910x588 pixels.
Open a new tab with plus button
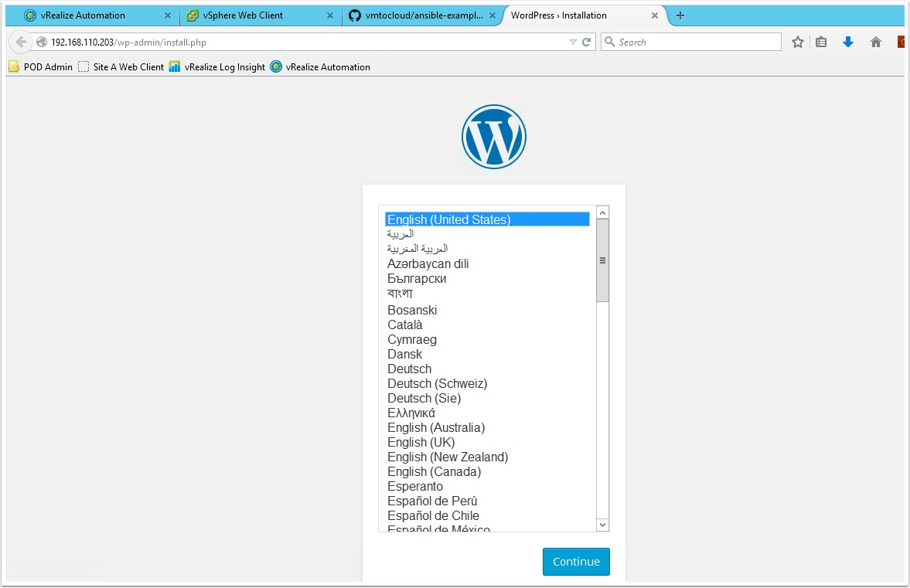point(680,15)
